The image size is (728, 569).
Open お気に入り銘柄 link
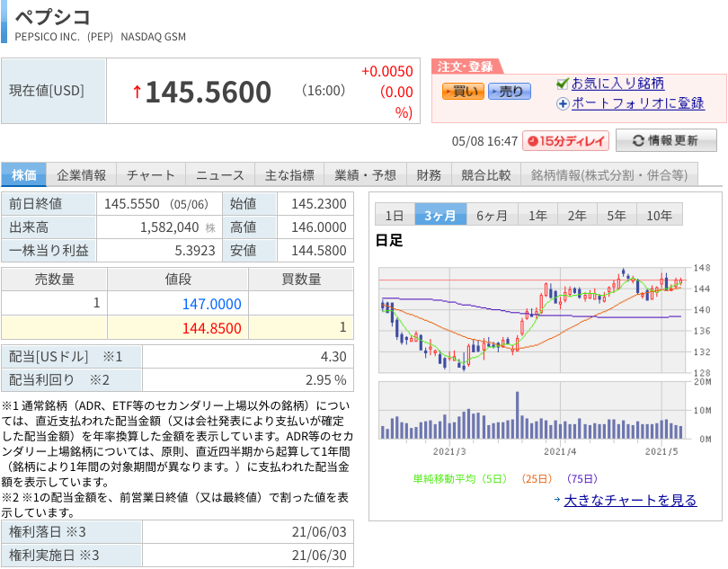[617, 84]
